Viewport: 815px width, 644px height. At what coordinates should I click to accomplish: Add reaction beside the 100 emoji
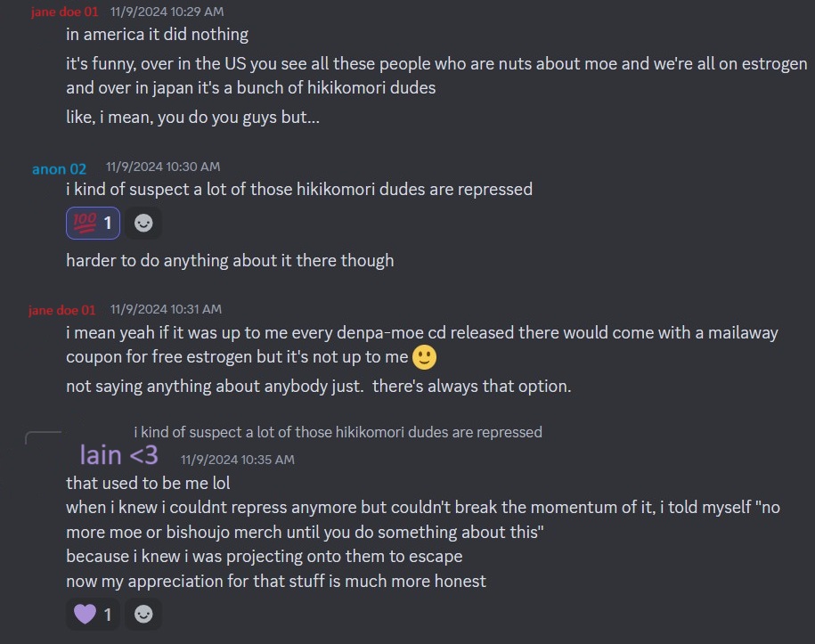[143, 223]
